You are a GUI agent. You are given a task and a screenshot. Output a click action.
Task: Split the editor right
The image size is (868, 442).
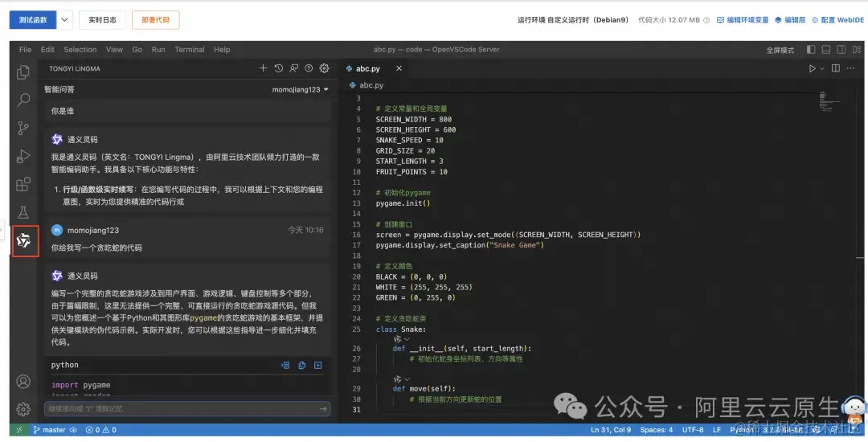pos(835,68)
